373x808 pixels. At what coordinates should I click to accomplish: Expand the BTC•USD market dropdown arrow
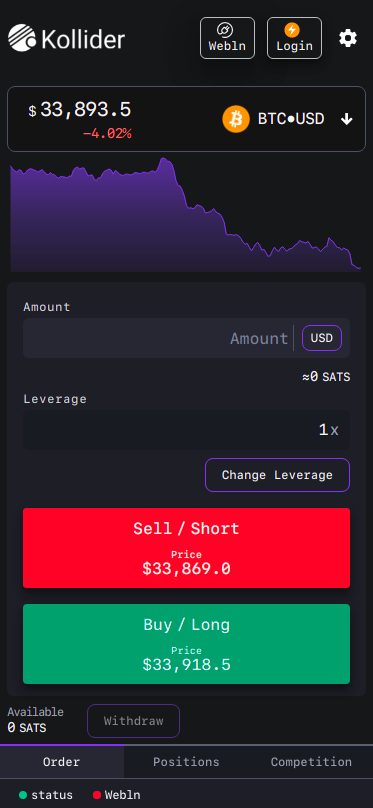point(347,120)
